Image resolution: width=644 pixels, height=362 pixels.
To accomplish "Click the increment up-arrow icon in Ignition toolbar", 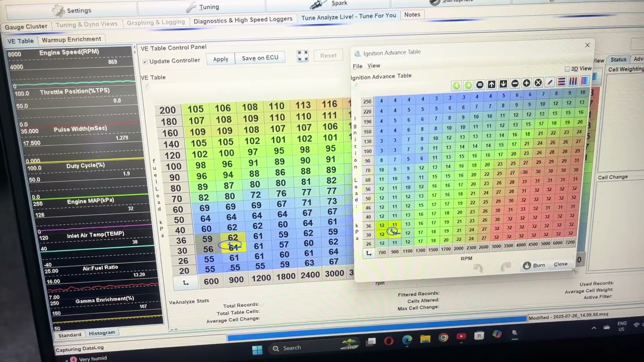I will pos(492,84).
